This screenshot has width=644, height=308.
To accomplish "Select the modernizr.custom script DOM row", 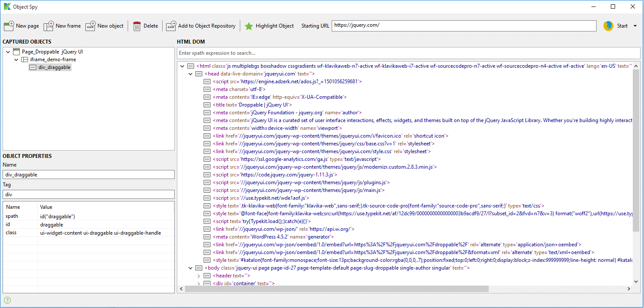I will pyautogui.click(x=325, y=167).
